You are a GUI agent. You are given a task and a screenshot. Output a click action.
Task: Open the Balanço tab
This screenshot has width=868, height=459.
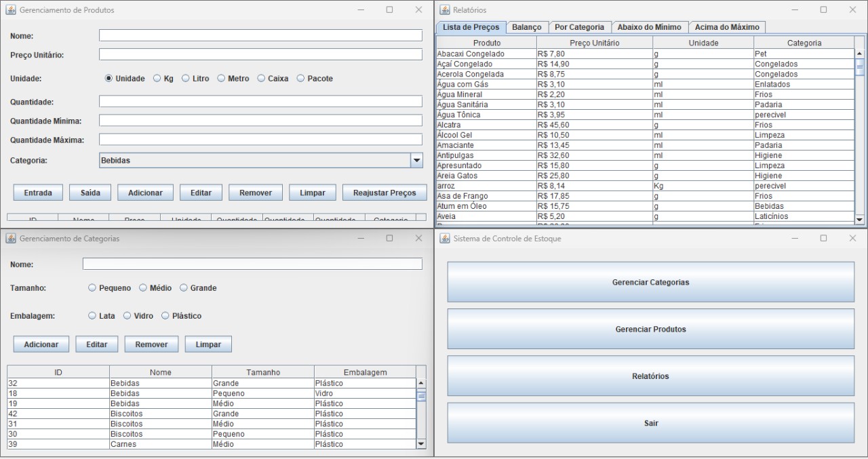click(x=527, y=27)
